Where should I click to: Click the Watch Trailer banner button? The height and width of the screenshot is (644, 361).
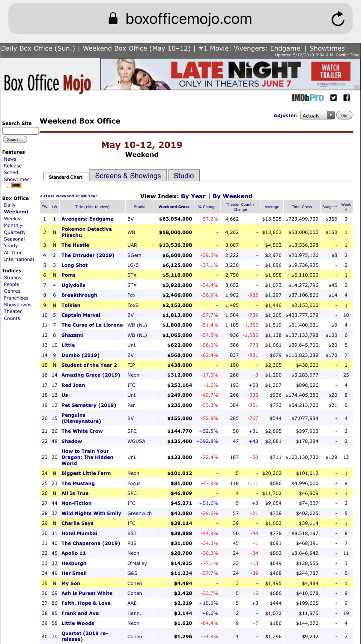click(x=330, y=71)
